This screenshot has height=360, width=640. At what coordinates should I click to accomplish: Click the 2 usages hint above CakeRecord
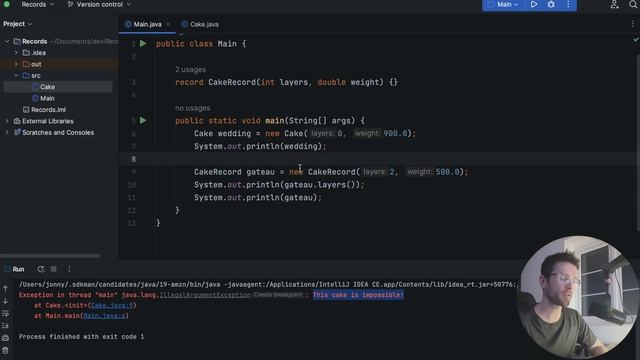click(x=190, y=69)
